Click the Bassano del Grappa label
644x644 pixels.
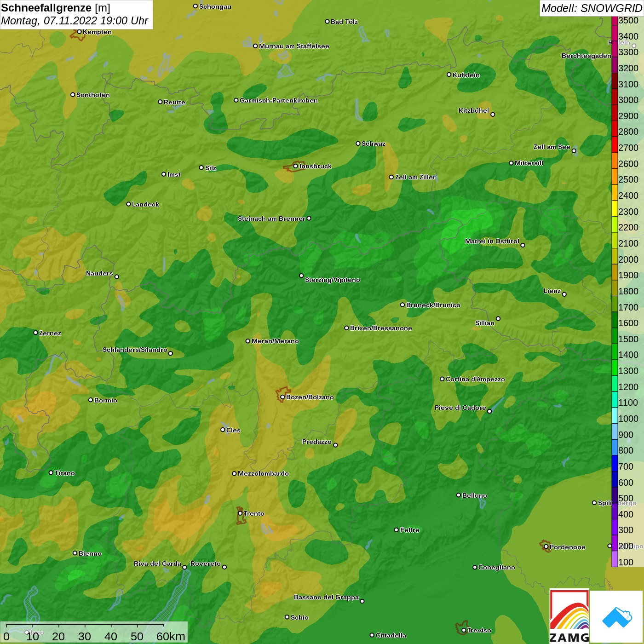[x=326, y=597]
